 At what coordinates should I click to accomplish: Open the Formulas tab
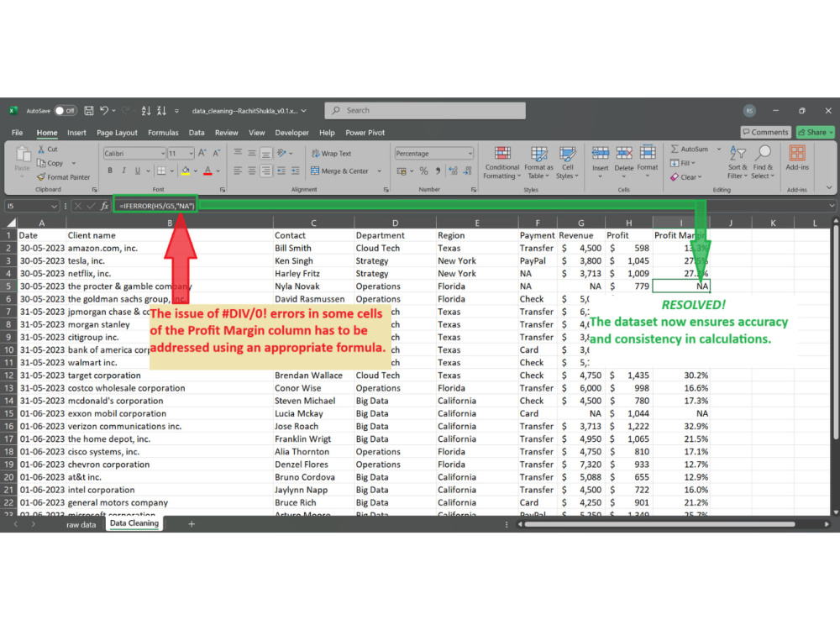pos(163,133)
